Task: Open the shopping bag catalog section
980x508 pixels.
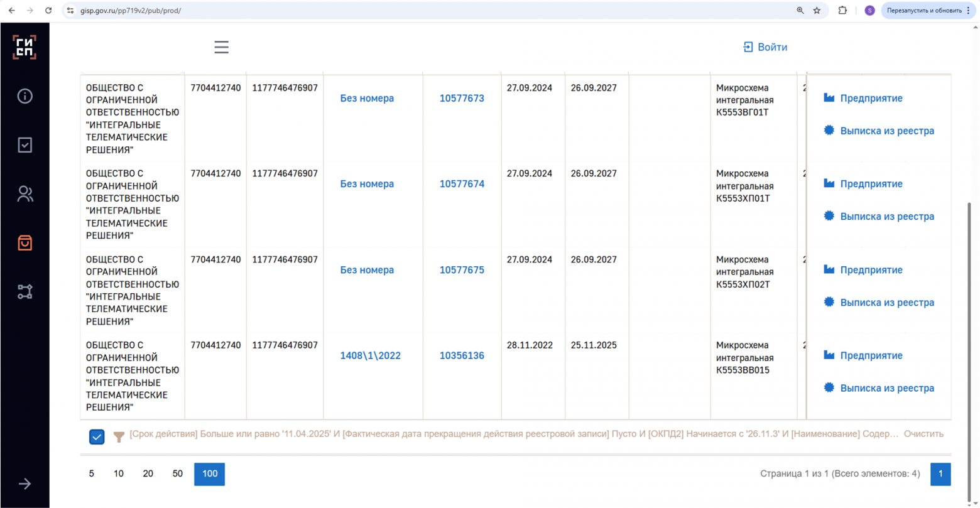Action: point(24,243)
